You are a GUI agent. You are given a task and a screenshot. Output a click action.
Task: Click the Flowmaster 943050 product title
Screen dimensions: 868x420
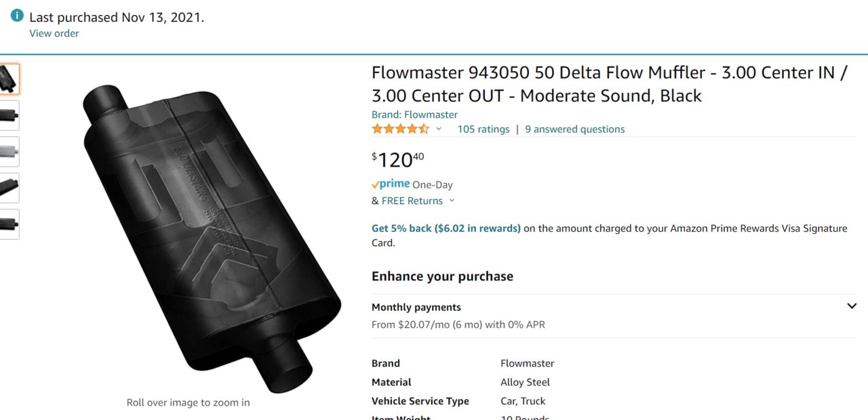tap(609, 84)
